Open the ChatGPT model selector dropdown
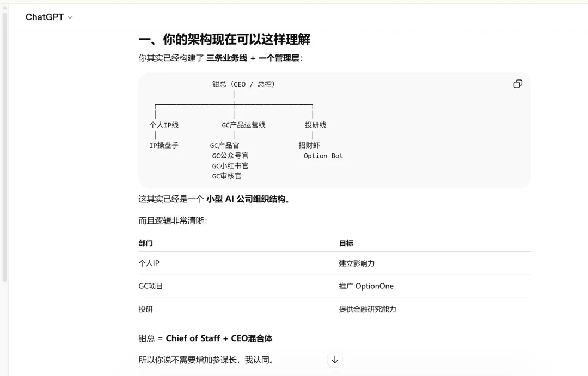Screen dimensions: 588x376 49,17
